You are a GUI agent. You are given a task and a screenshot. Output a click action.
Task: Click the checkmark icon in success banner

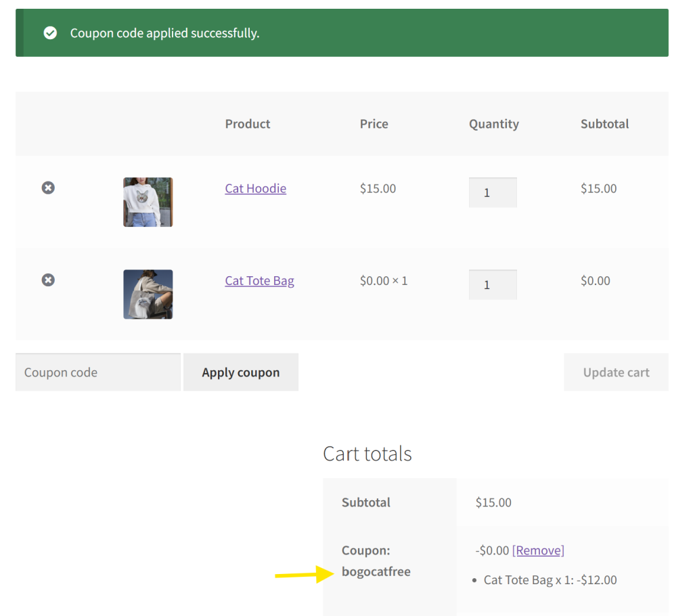[x=50, y=32]
